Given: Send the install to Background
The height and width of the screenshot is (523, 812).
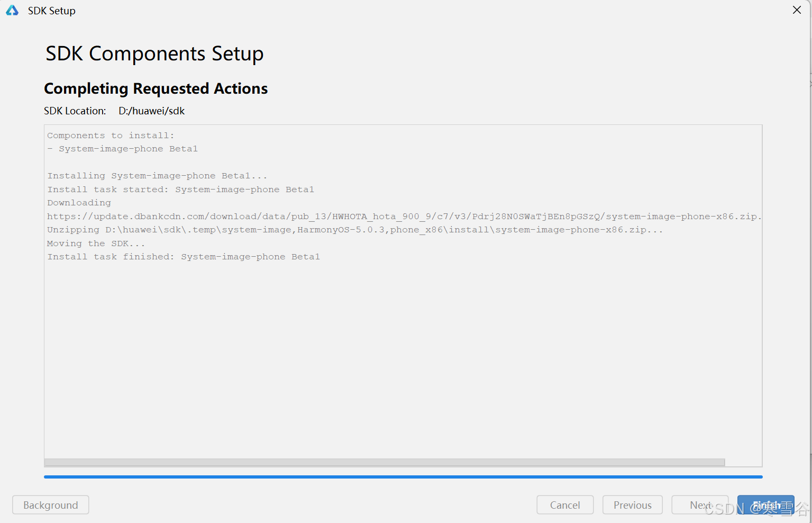Looking at the screenshot, I should click(51, 505).
